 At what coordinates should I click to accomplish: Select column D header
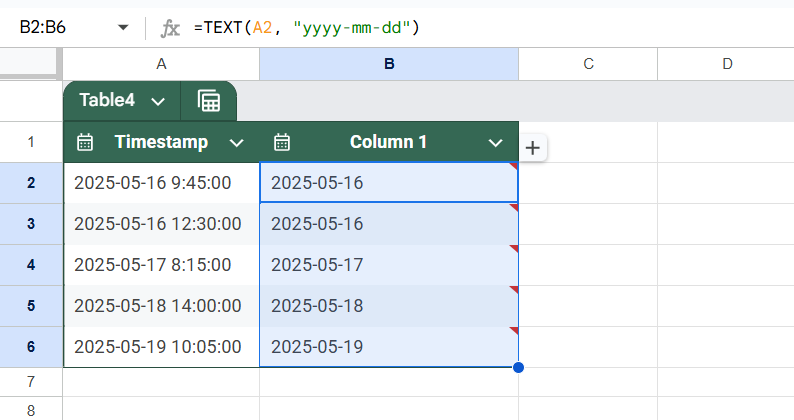pyautogui.click(x=727, y=64)
